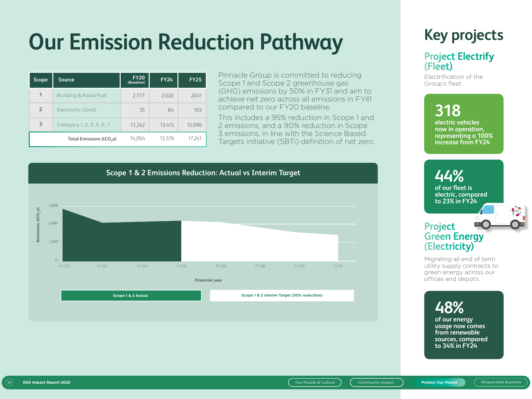The width and height of the screenshot is (532, 399).
Task: Click the 95% reduction paragraph
Action: tap(296, 130)
